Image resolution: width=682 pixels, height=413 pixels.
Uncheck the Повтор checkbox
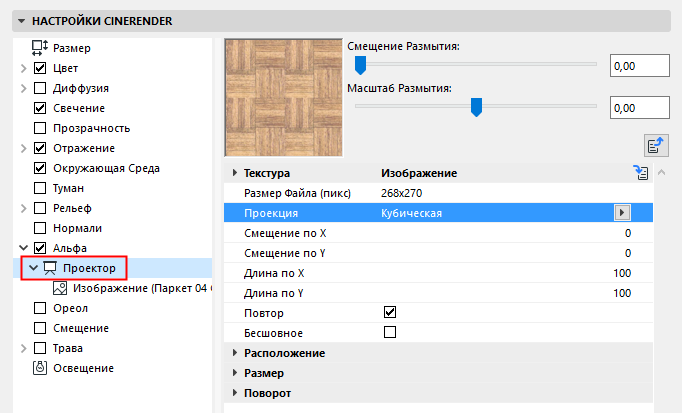click(390, 313)
